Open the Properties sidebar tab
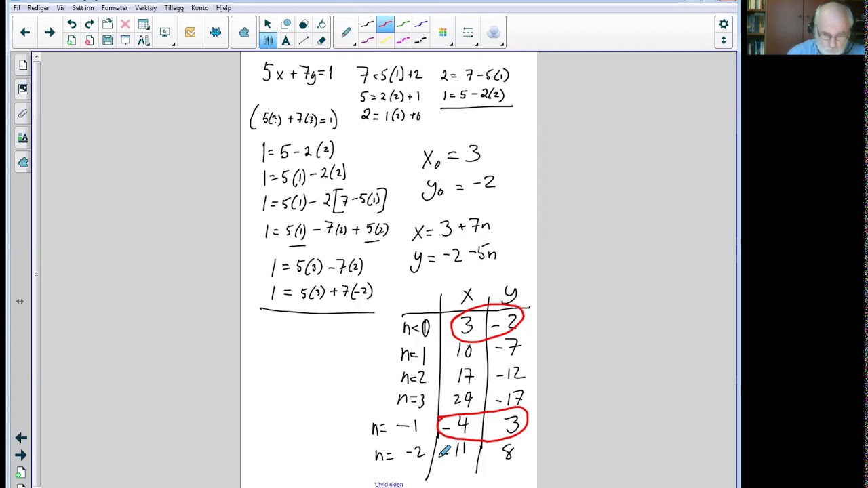This screenshot has height=488, width=868. coord(23,138)
